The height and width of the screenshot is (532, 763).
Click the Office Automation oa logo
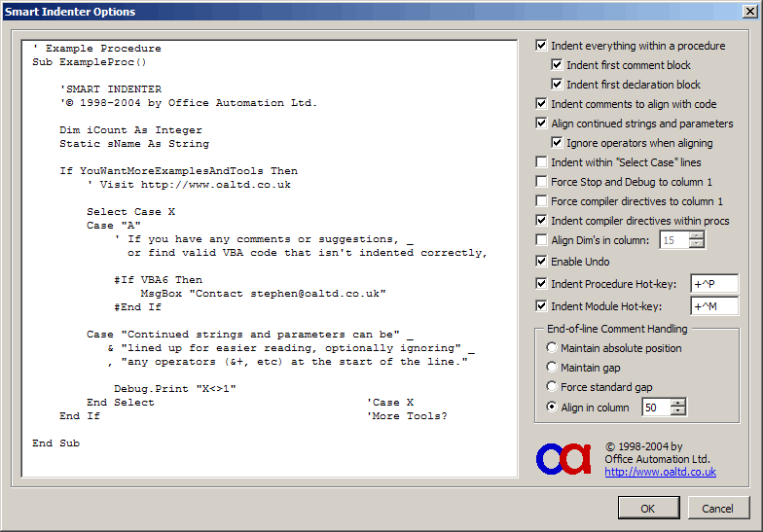point(563,459)
